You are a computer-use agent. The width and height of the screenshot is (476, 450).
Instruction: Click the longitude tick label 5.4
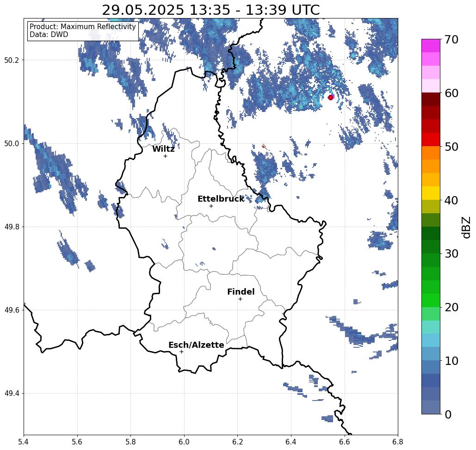click(24, 442)
